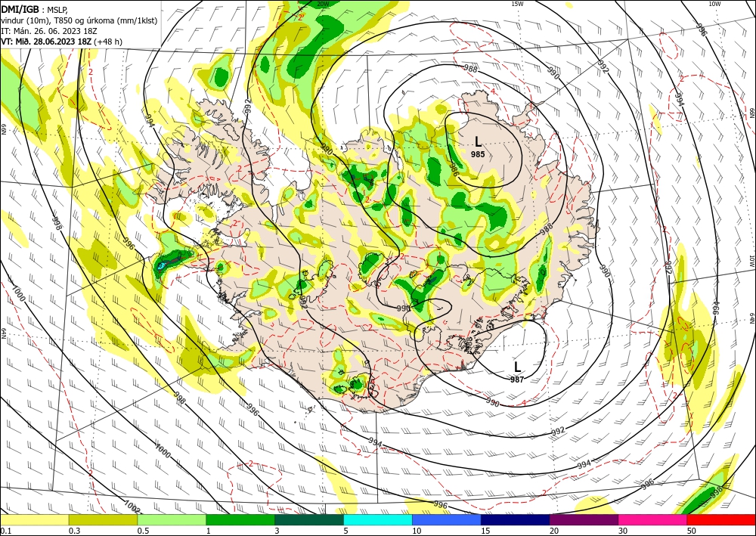The height and width of the screenshot is (536, 756).
Task: Select the blue 10–15 legend swatch
Action: 447,519
